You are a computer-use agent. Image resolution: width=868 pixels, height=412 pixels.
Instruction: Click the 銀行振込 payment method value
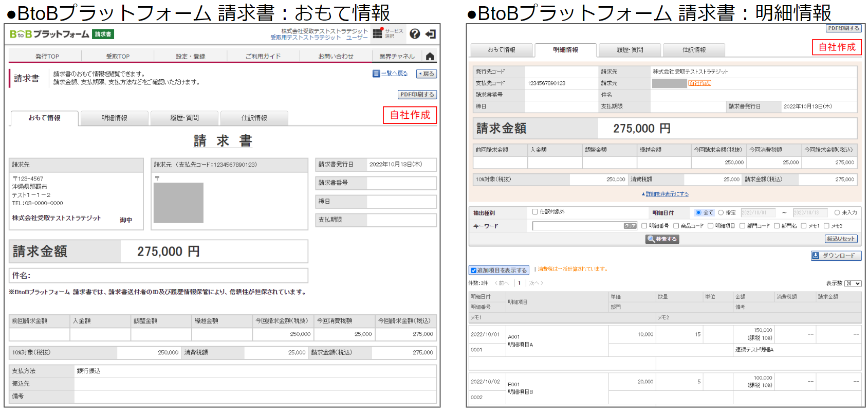point(88,371)
